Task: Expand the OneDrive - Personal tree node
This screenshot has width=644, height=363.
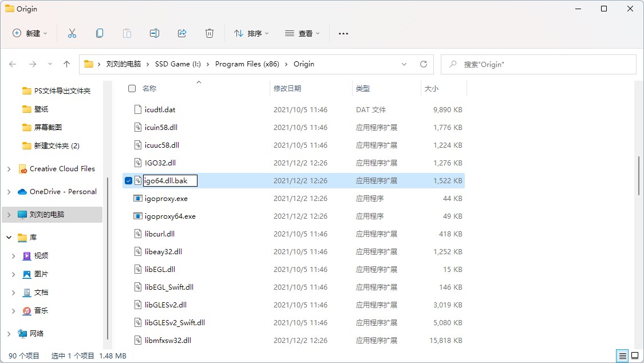Action: pyautogui.click(x=9, y=192)
